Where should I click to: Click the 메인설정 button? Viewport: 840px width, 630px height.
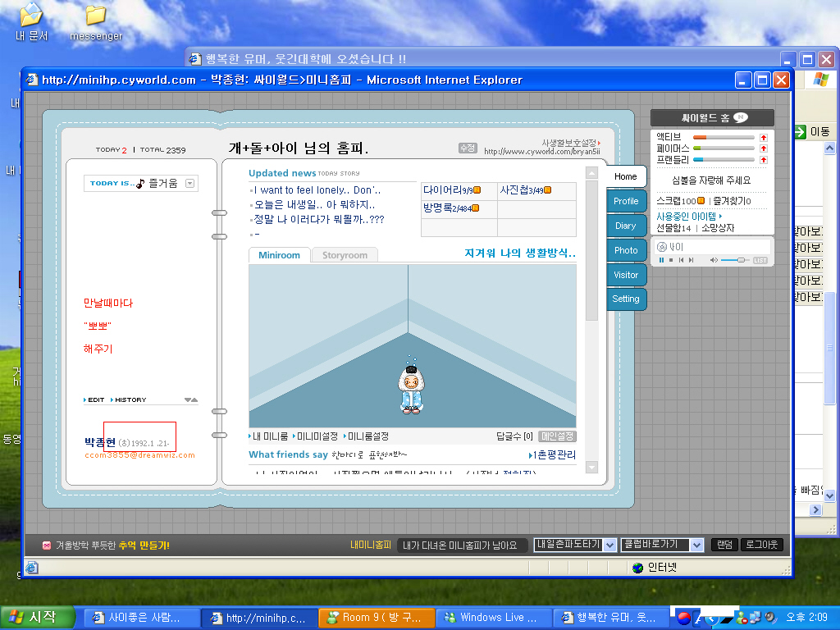(x=557, y=436)
